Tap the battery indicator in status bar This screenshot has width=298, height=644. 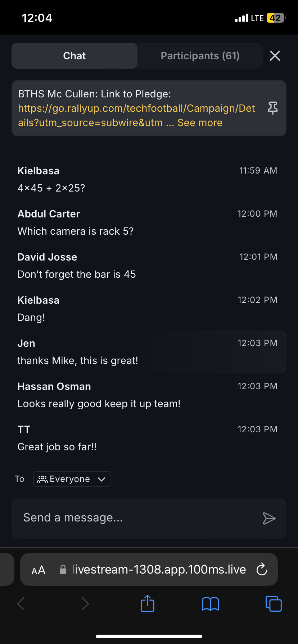(276, 18)
